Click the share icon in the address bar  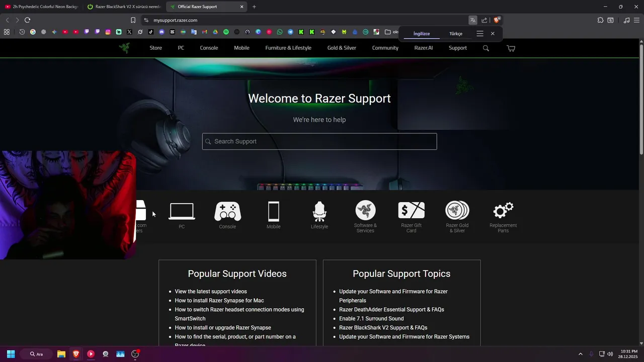pyautogui.click(x=484, y=20)
